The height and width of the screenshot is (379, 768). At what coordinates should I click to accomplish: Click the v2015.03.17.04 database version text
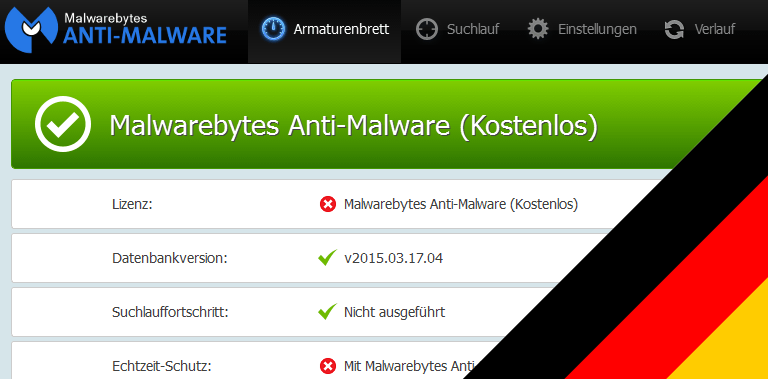tap(393, 258)
